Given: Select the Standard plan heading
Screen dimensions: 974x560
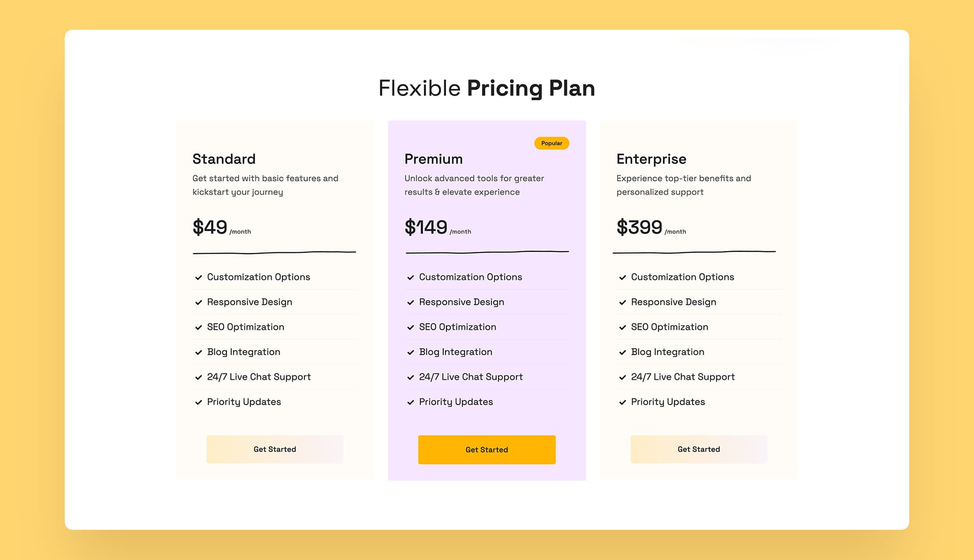Looking at the screenshot, I should [x=224, y=159].
